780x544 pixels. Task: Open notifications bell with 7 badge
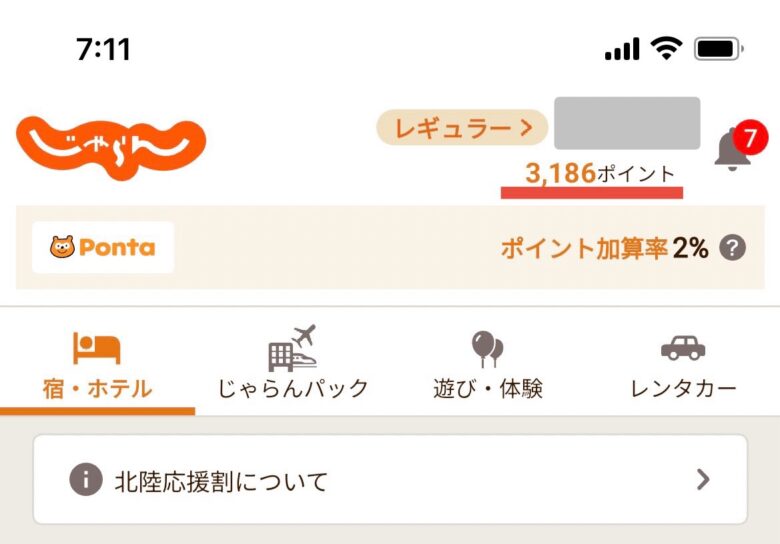point(733,151)
